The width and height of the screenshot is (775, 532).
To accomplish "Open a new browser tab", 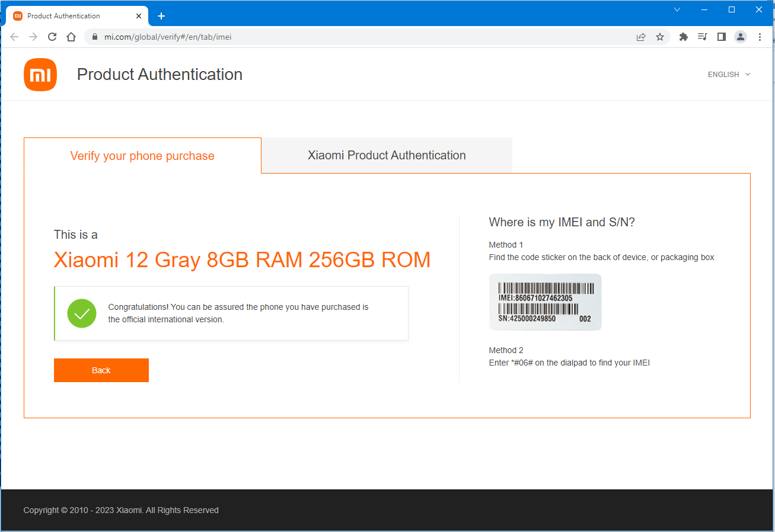I will [x=161, y=16].
